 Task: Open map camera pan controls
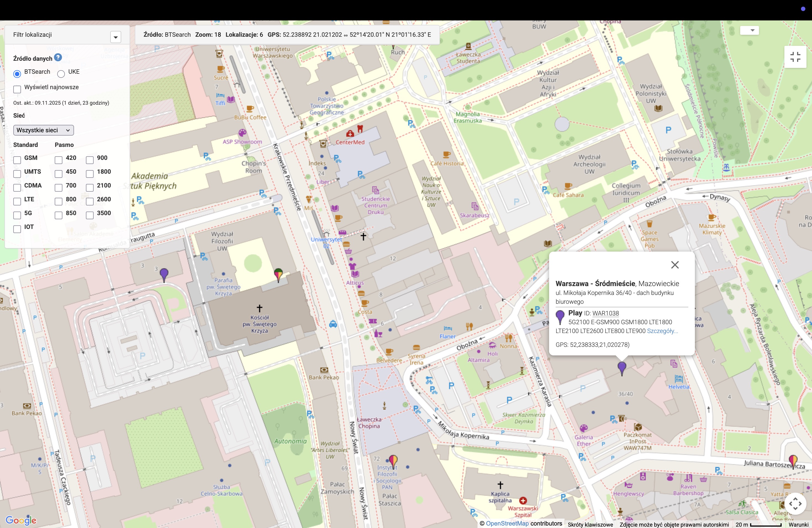point(795,503)
